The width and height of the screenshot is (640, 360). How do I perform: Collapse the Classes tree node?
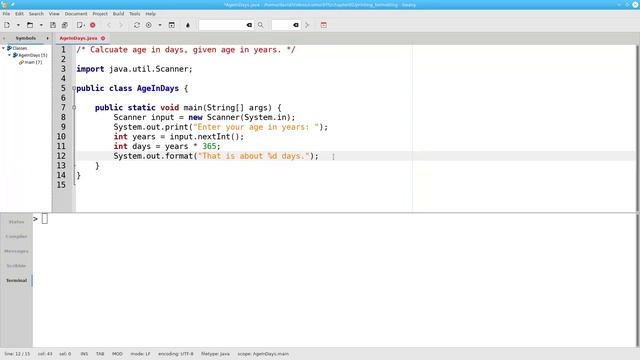4,48
